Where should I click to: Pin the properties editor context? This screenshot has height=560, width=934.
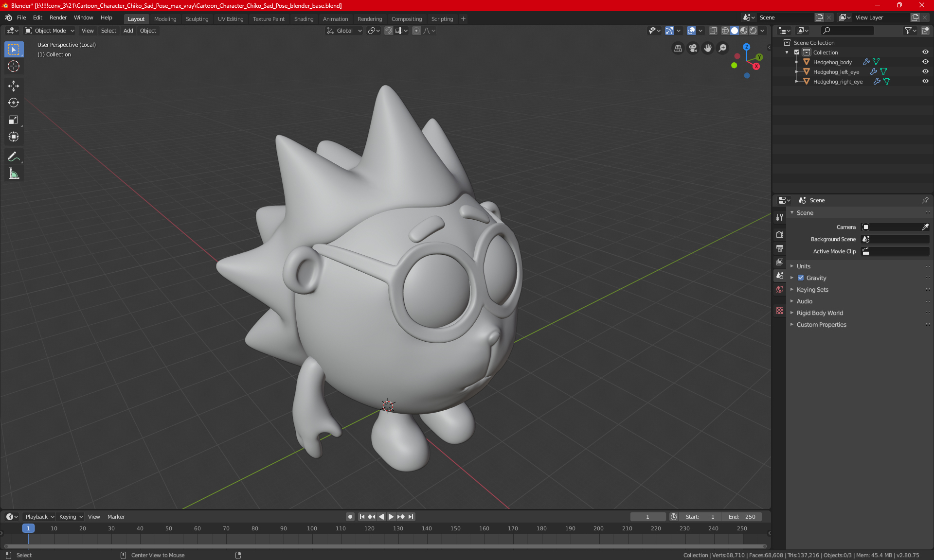pos(925,200)
